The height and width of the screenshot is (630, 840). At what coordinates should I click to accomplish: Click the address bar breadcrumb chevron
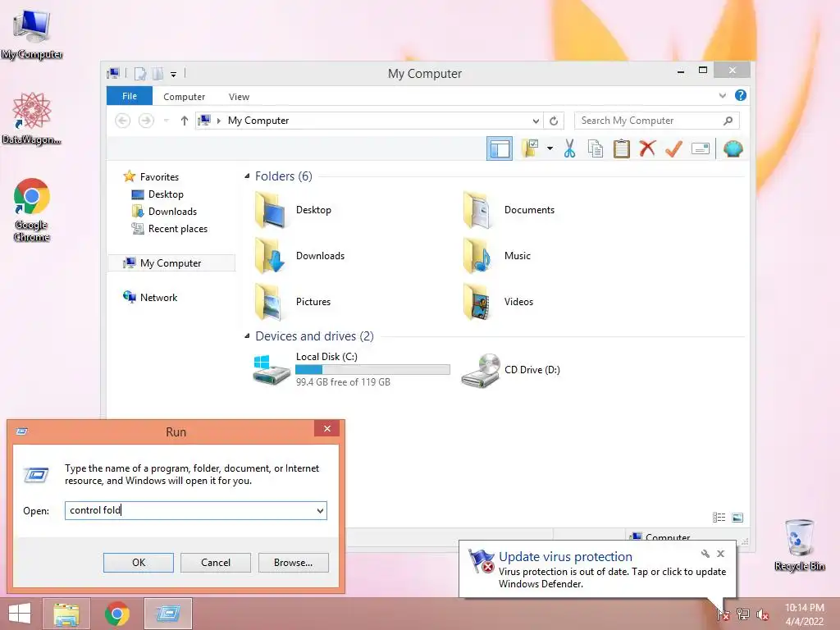pyautogui.click(x=218, y=121)
